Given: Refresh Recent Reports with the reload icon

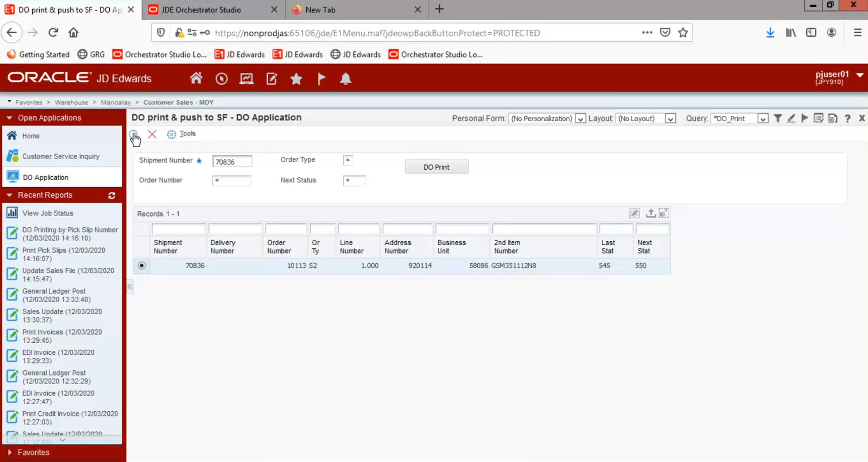Looking at the screenshot, I should point(112,195).
